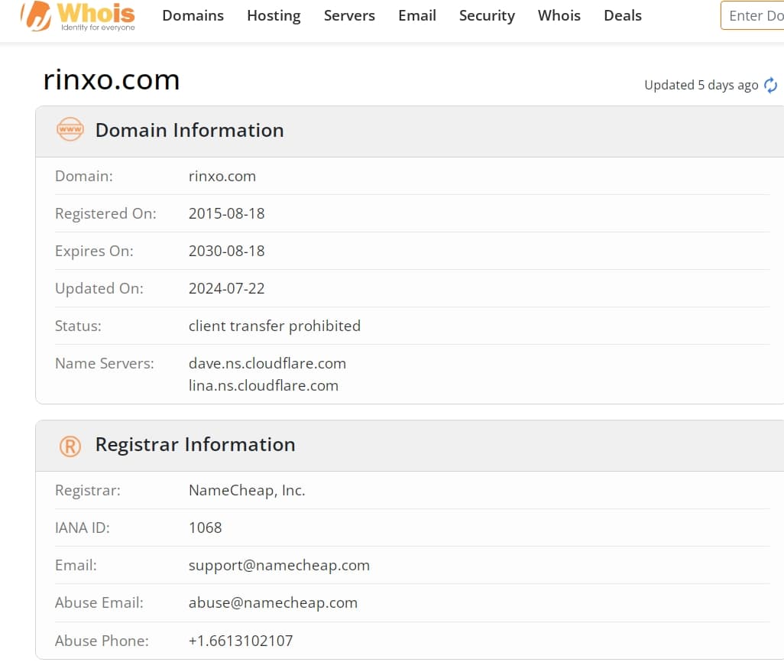
Task: Click the Updated 5 days ago text
Action: (701, 85)
